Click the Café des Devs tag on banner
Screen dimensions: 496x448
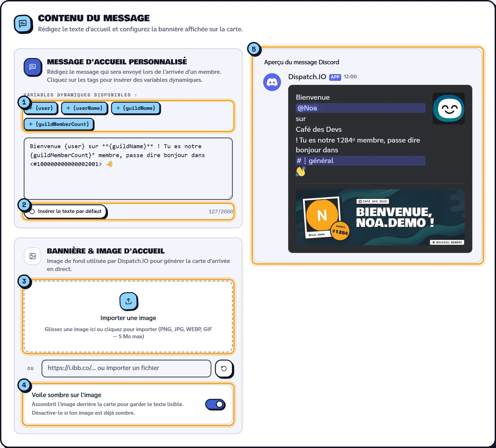tap(373, 202)
